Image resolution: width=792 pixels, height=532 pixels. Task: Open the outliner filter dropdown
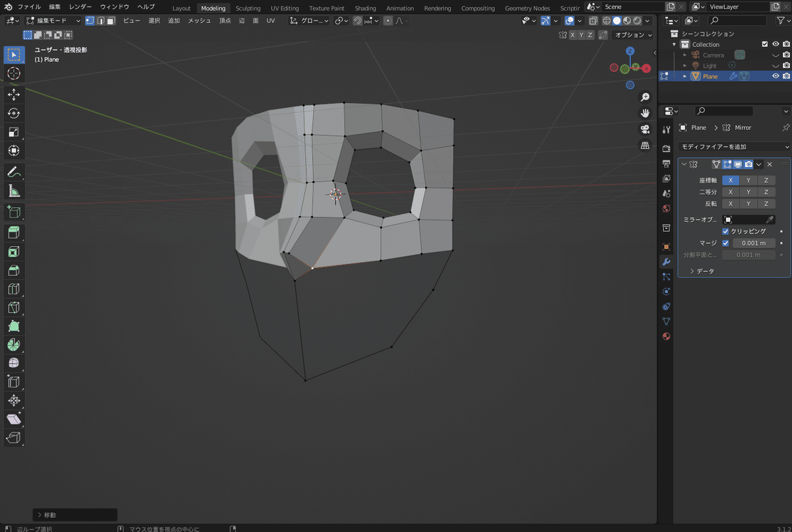pos(782,20)
